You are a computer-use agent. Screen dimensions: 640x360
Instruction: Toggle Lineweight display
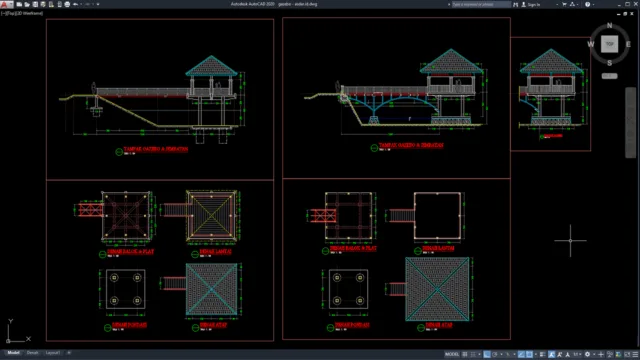(x=543, y=355)
